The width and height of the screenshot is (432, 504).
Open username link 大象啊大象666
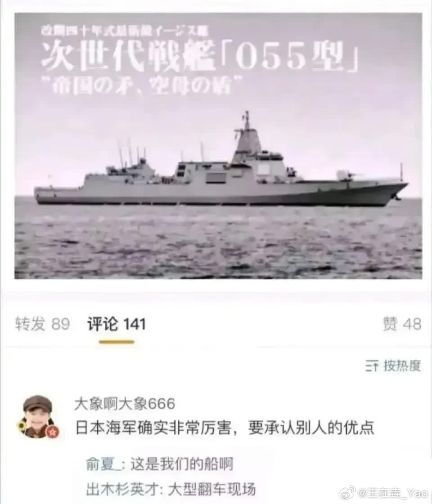pos(125,404)
